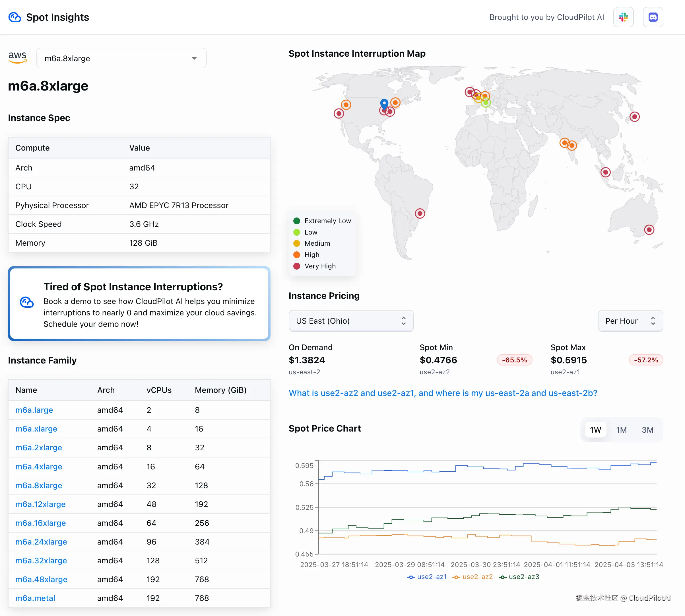Open the US East (Ohio) region selector
685x616 pixels.
click(351, 321)
